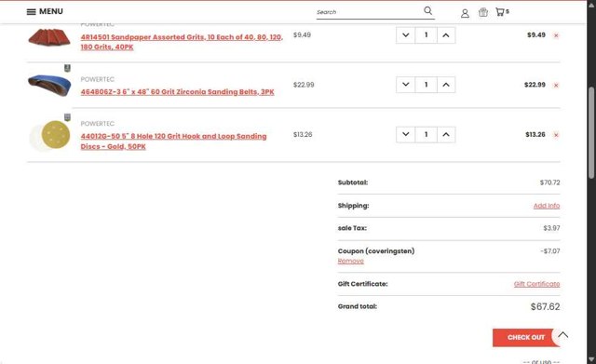Click the scroll-to-top arrow button
The height and width of the screenshot is (364, 596).
tap(562, 335)
